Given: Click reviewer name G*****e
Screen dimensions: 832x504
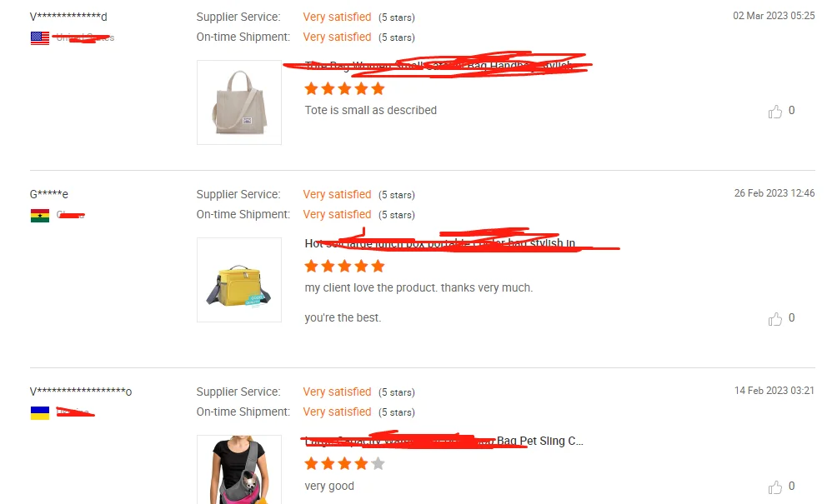Looking at the screenshot, I should (x=49, y=194).
